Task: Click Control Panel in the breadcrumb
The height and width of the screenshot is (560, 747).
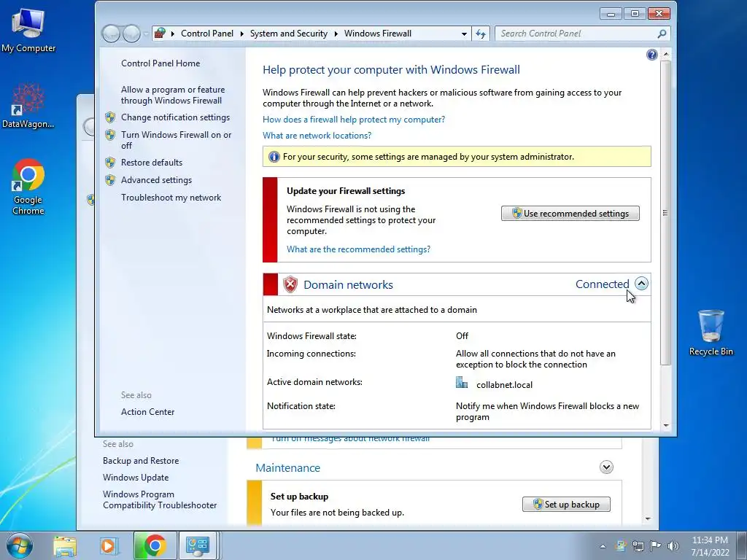Action: point(207,34)
